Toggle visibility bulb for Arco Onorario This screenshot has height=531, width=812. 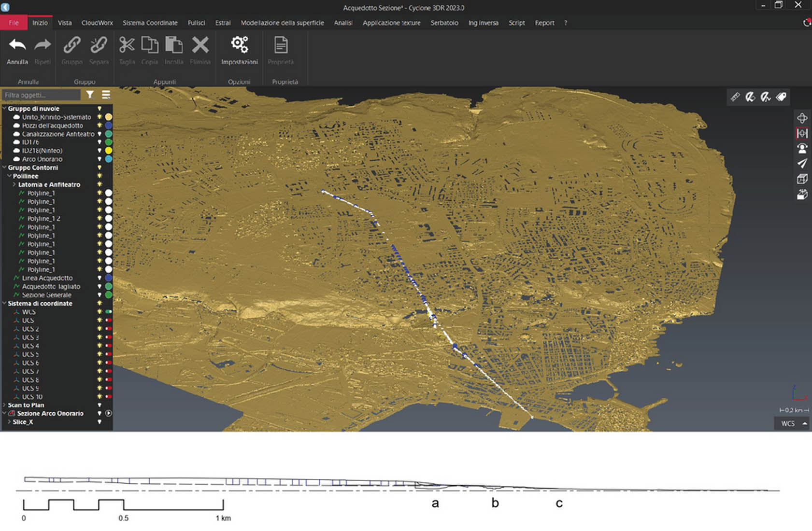point(100,159)
